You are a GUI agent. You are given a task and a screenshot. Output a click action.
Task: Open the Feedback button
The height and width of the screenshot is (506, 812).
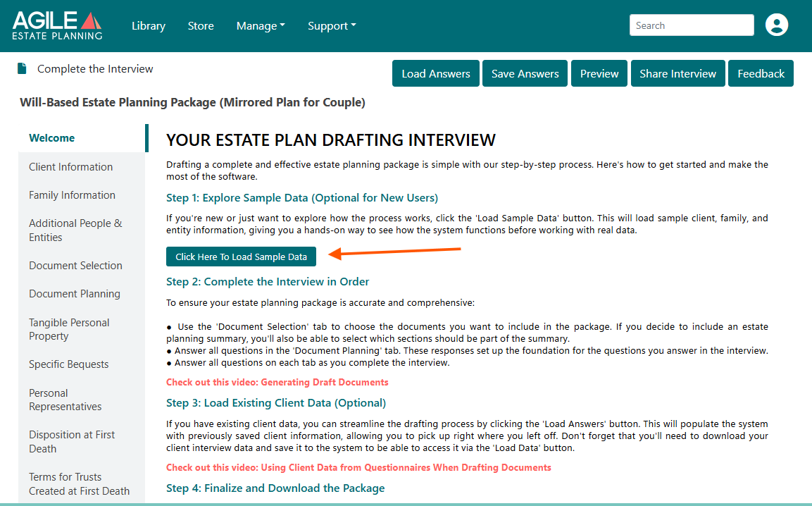(x=761, y=73)
